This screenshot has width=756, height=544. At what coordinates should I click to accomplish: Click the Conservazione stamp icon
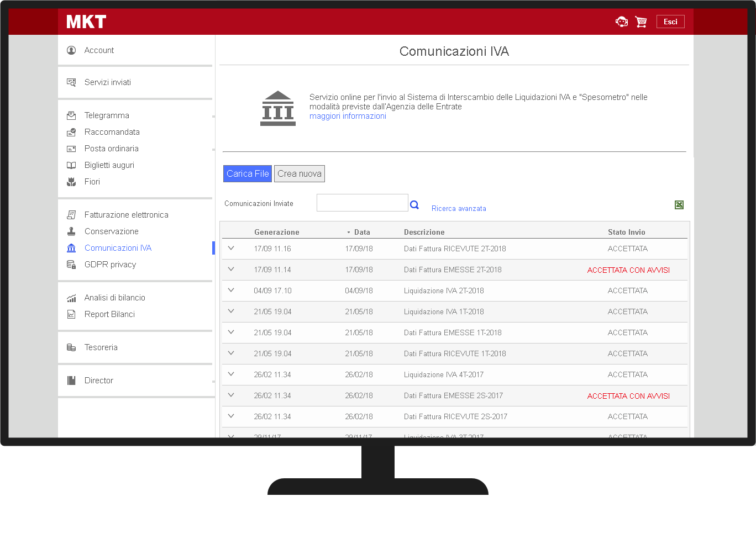coord(71,231)
